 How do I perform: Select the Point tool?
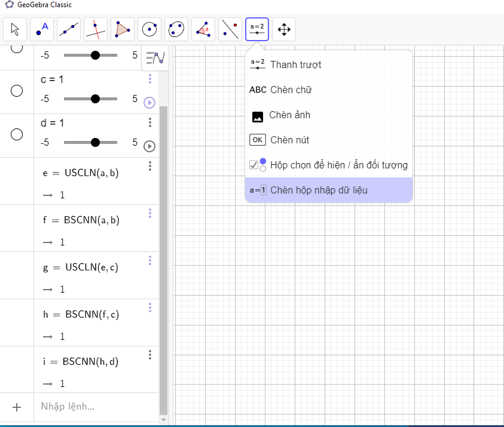tap(42, 29)
